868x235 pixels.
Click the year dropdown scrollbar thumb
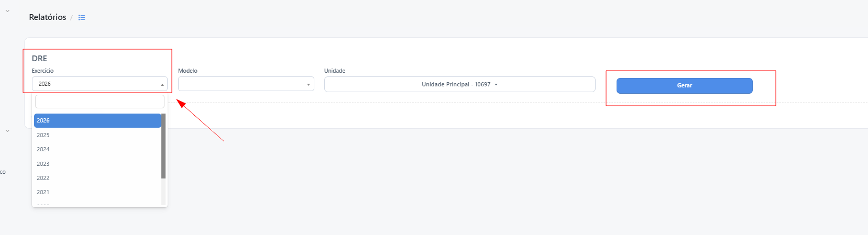[x=163, y=146]
